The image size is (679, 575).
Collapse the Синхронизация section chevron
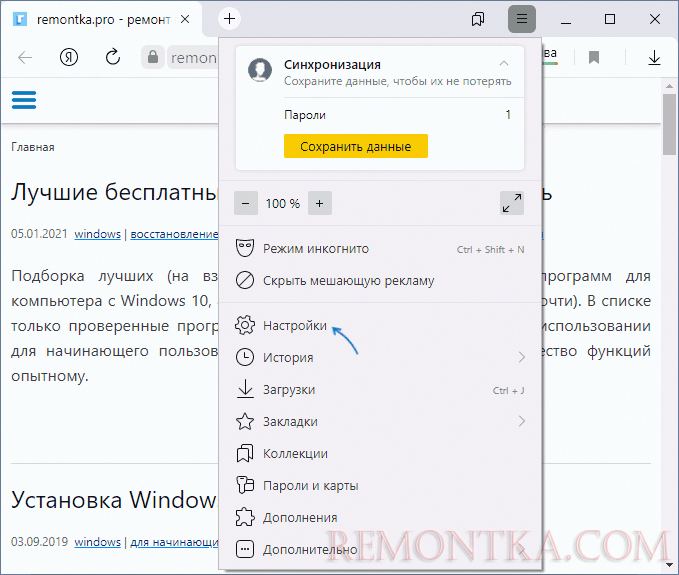click(x=504, y=64)
